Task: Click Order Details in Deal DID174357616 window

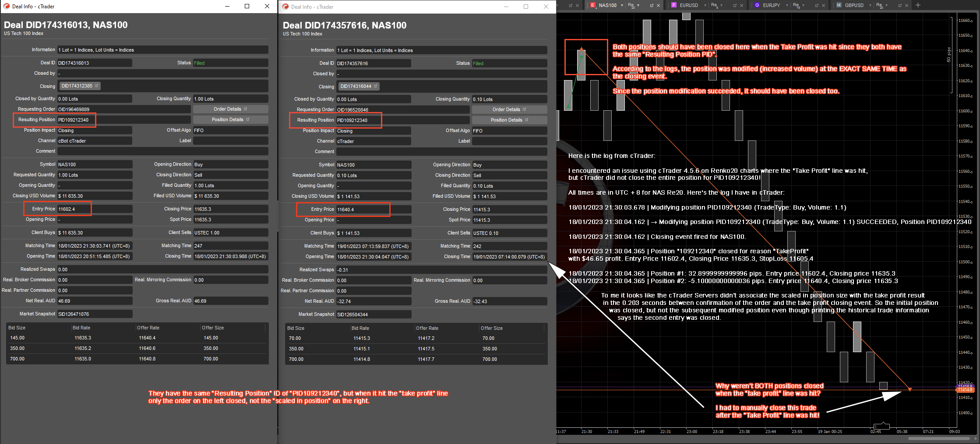Action: 509,109
